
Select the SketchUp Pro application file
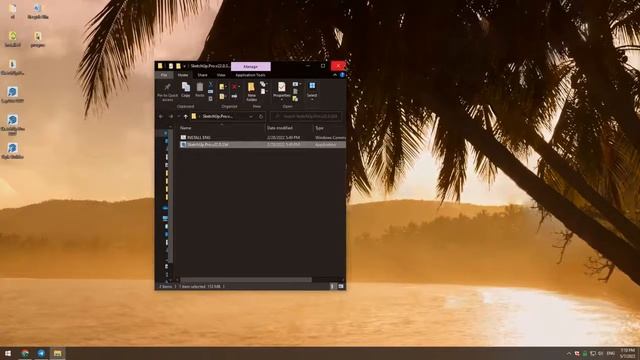(262, 144)
